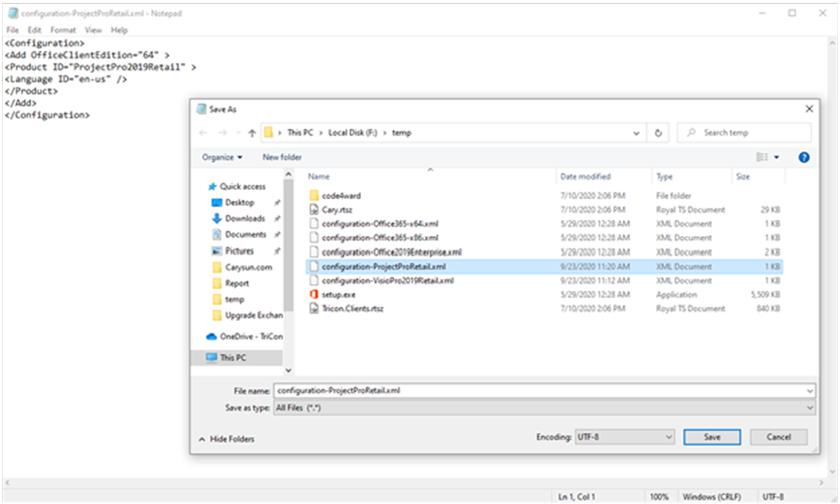The width and height of the screenshot is (840, 504).
Task: Click Ln 1, Col 1 status entry
Action: pyautogui.click(x=577, y=497)
